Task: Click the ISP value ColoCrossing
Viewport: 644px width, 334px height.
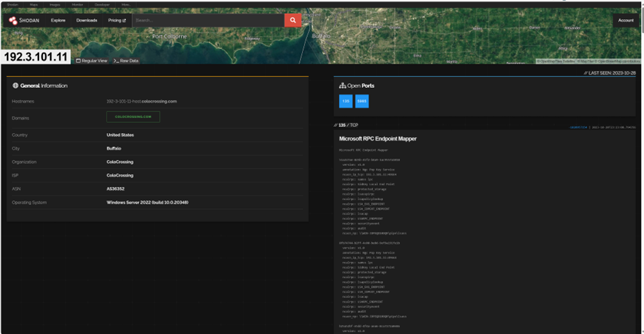Action: click(x=120, y=175)
